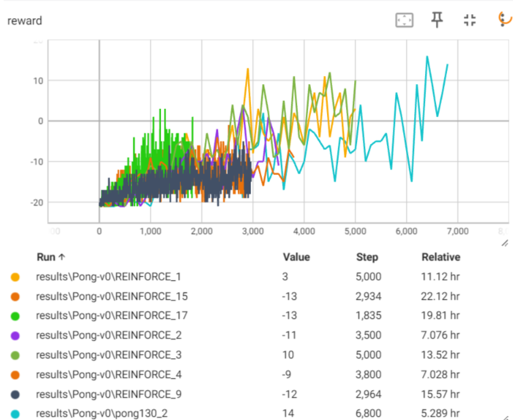Click the value 14 for pong130_2

tap(288, 414)
